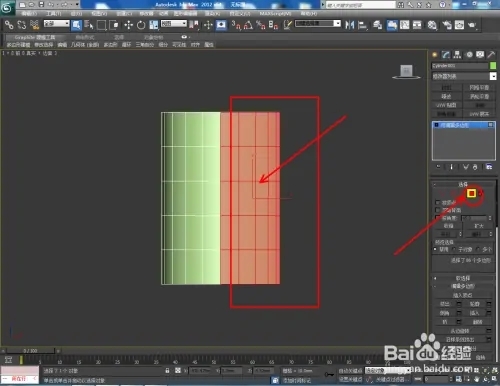The image size is (500, 386).
Task: Switch to the Utilities hammer tab
Action: [x=491, y=55]
